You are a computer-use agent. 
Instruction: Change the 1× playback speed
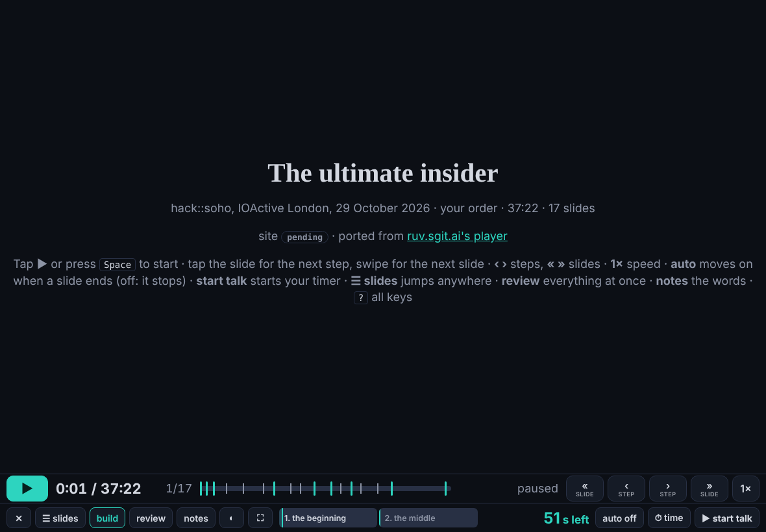[x=745, y=489]
